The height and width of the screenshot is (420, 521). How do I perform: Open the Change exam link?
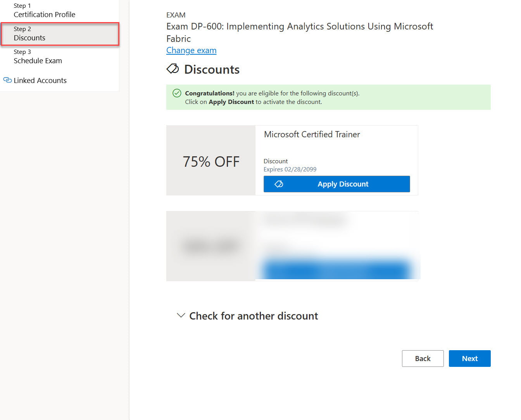(191, 50)
